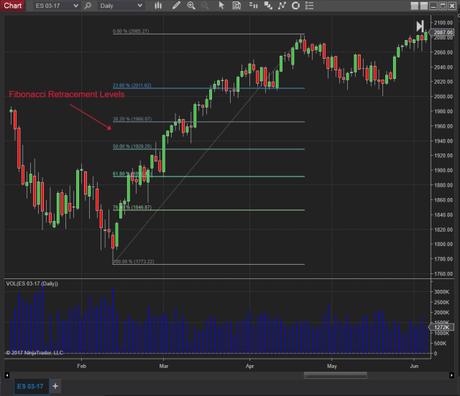The image size is (460, 396).
Task: Open the Chart window menu label
Action: 13,5
